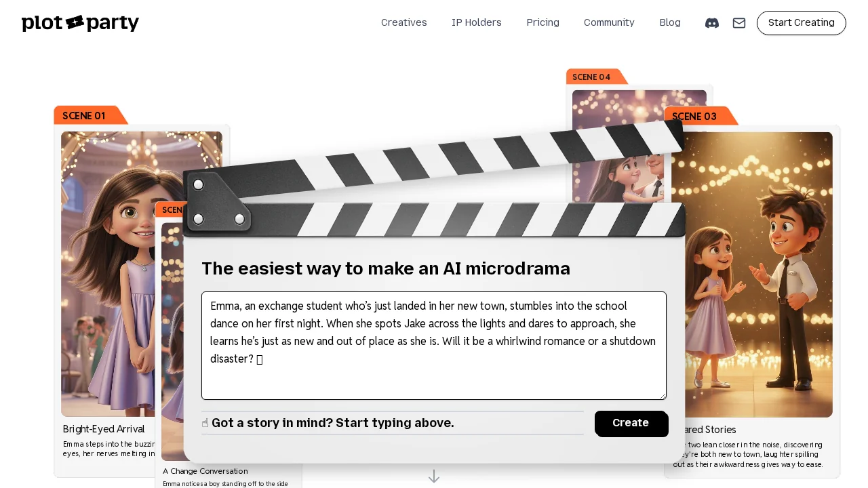The width and height of the screenshot is (868, 488).
Task: Click the ticket icon in logo
Action: 75,22
